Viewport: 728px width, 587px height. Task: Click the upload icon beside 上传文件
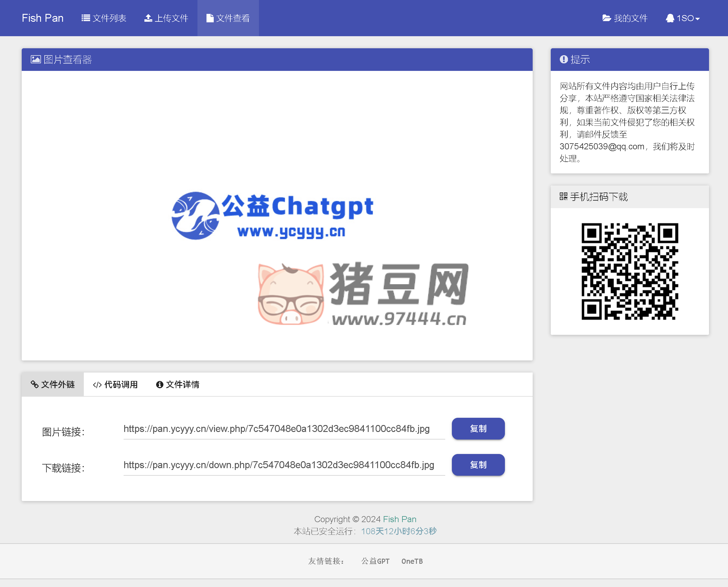point(148,18)
